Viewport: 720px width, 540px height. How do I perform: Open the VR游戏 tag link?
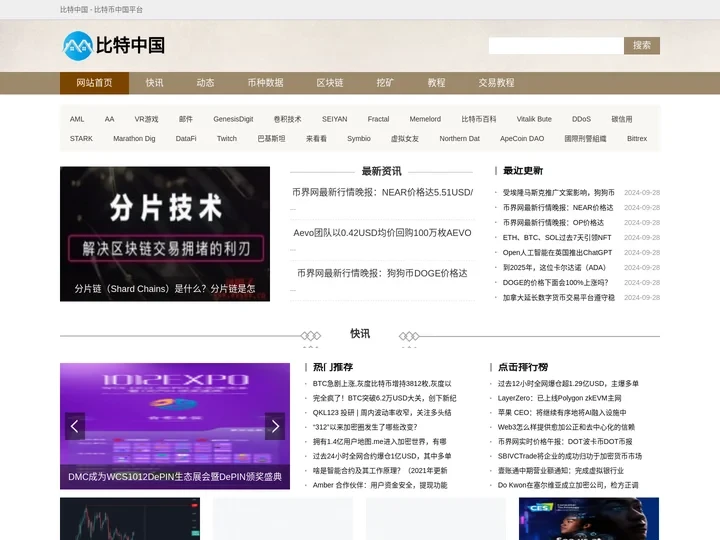click(x=146, y=119)
